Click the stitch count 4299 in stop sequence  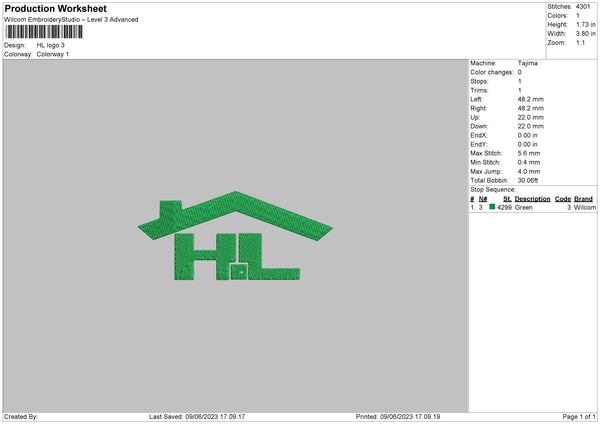(x=504, y=207)
